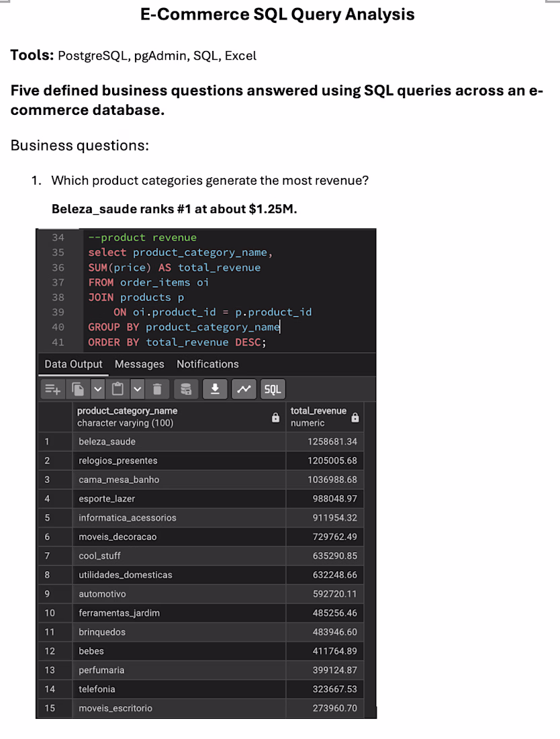Viewport: 560px width, 739px height.
Task: Click lock icon on total_revenue column
Action: (355, 418)
